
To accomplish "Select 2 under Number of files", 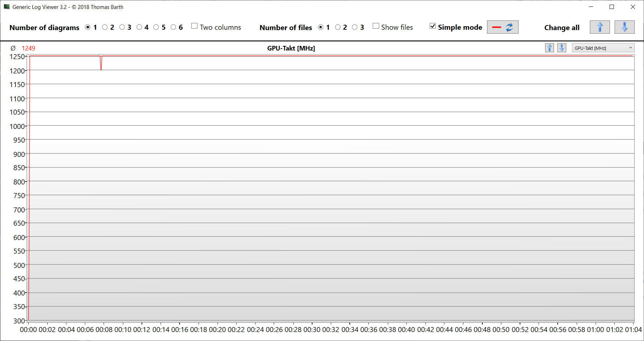I will click(338, 27).
